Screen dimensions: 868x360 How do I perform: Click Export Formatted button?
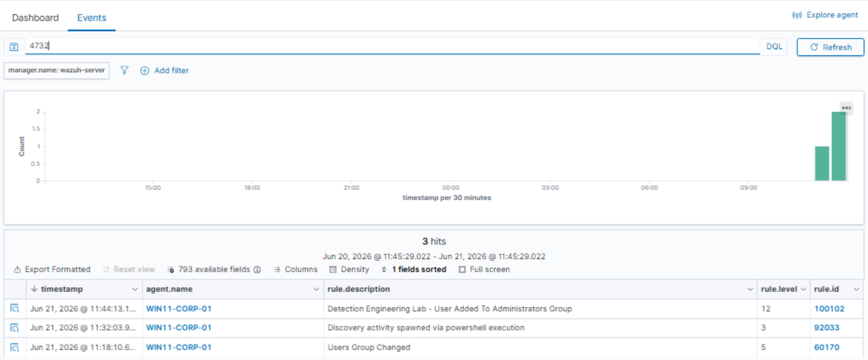tap(52, 270)
